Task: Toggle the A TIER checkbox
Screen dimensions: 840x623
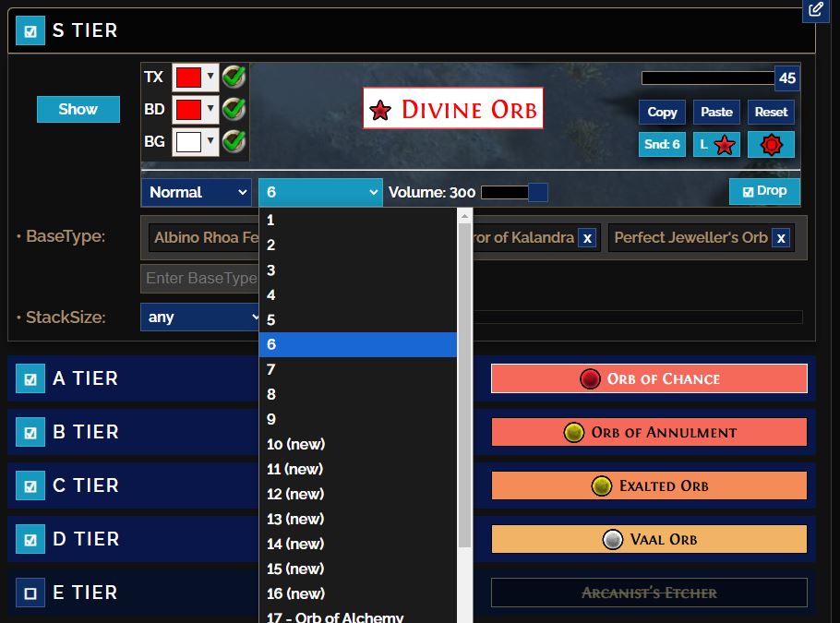Action: coord(30,379)
